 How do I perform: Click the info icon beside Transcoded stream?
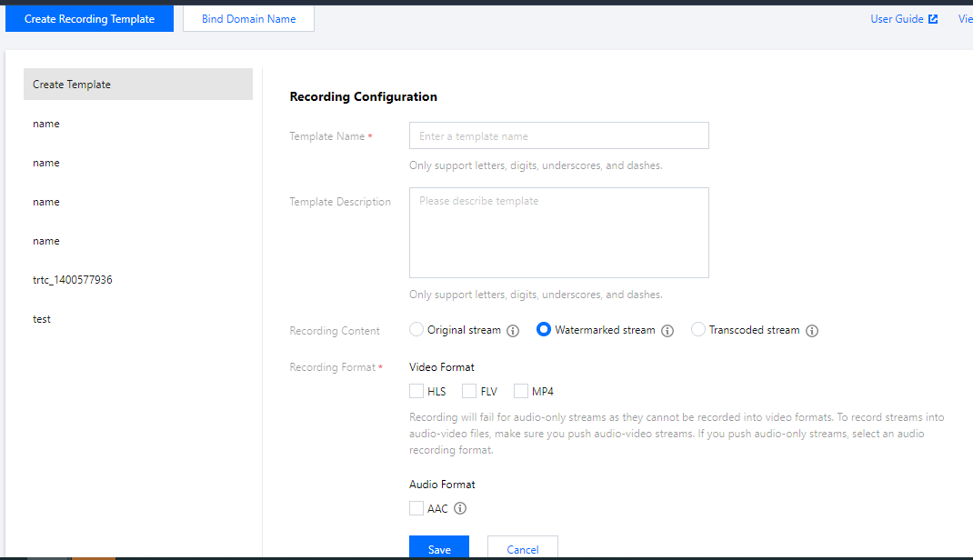click(x=812, y=331)
